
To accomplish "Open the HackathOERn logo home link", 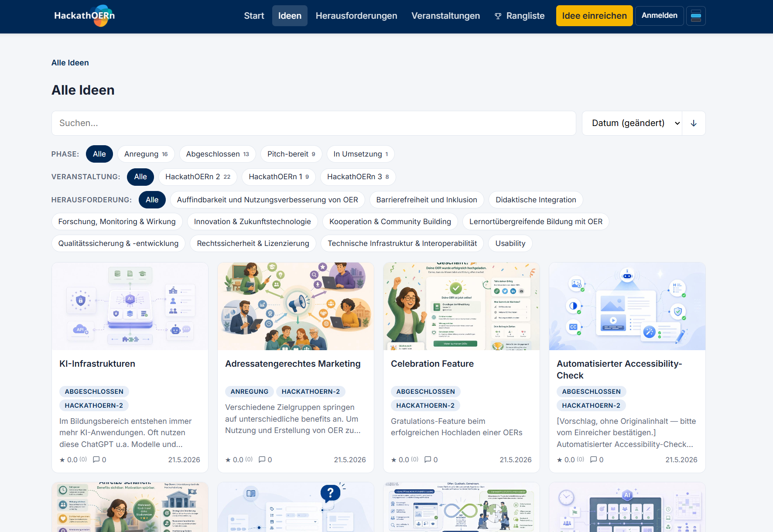I will (85, 16).
